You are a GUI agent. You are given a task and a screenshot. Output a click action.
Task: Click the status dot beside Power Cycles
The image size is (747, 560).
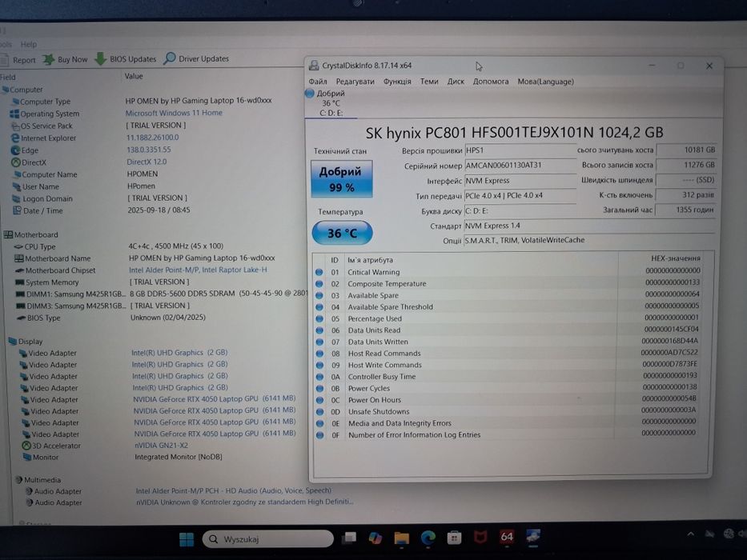(x=319, y=388)
